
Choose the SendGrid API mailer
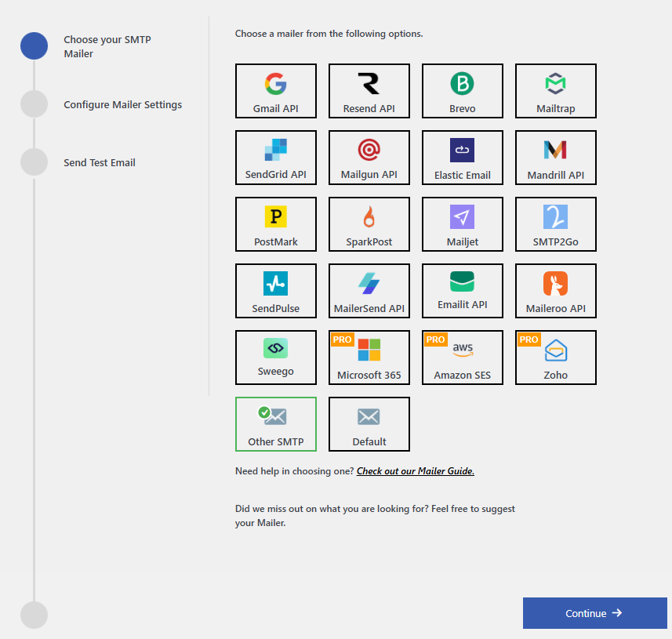point(276,158)
